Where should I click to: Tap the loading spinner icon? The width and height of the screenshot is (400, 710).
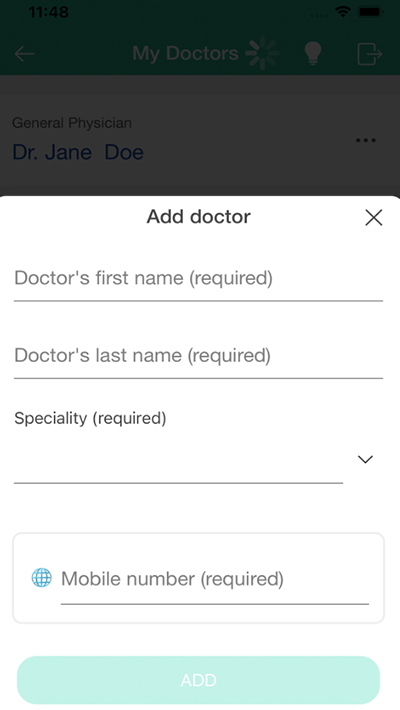[x=262, y=53]
